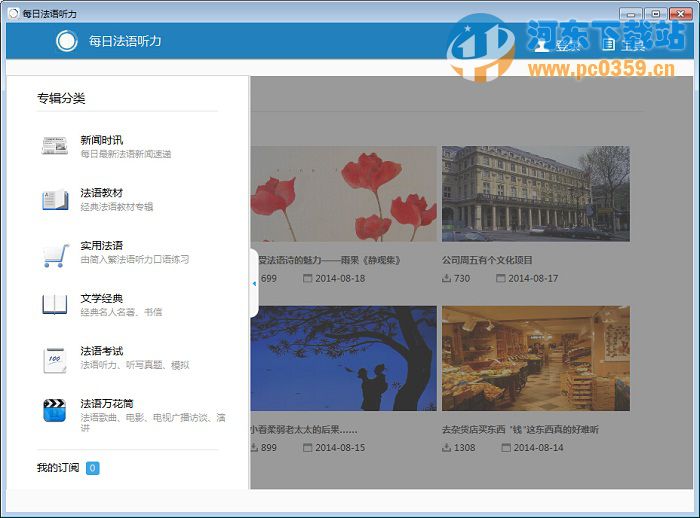
Task: Click the 工具 list icon in header
Action: 608,45
